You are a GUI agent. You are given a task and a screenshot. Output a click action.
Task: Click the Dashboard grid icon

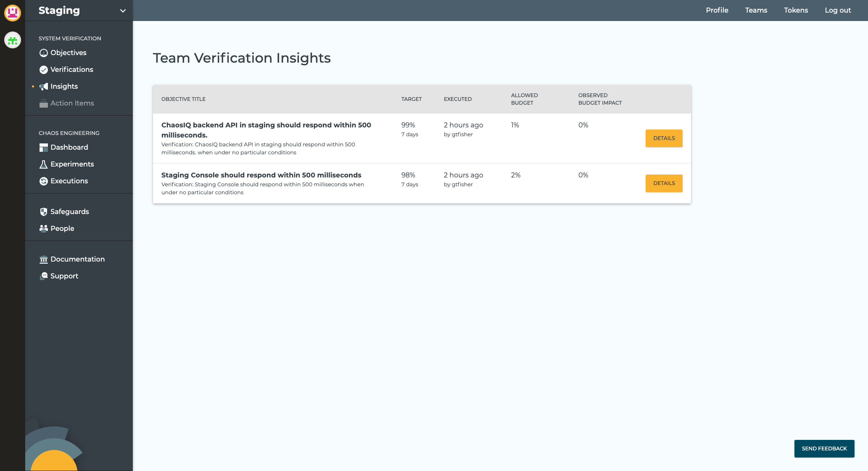coord(43,147)
